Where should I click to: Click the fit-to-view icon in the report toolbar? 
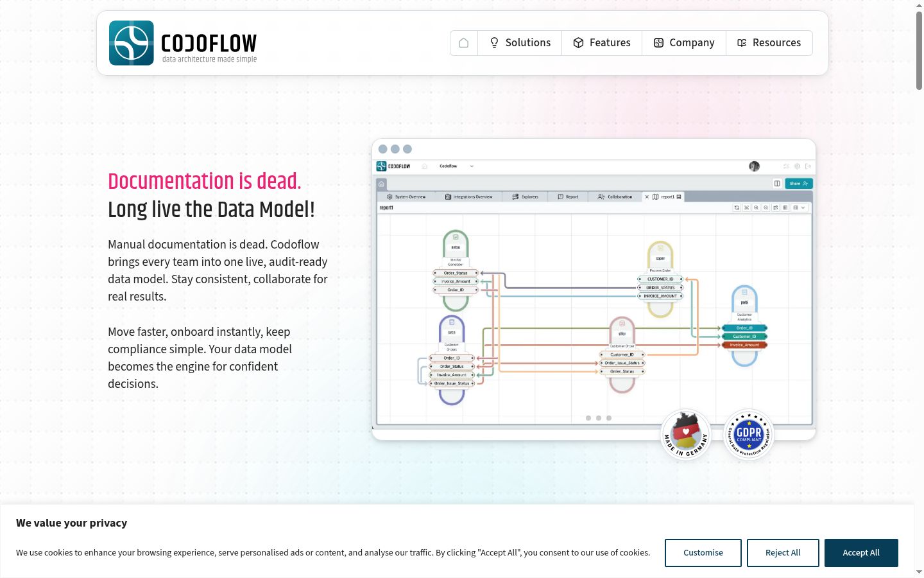tap(746, 208)
